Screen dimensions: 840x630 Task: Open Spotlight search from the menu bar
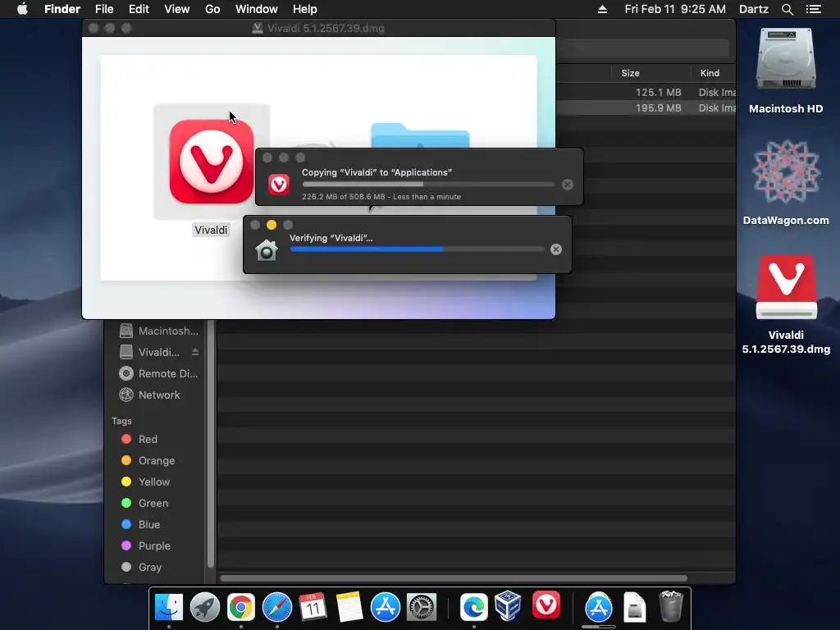[787, 9]
